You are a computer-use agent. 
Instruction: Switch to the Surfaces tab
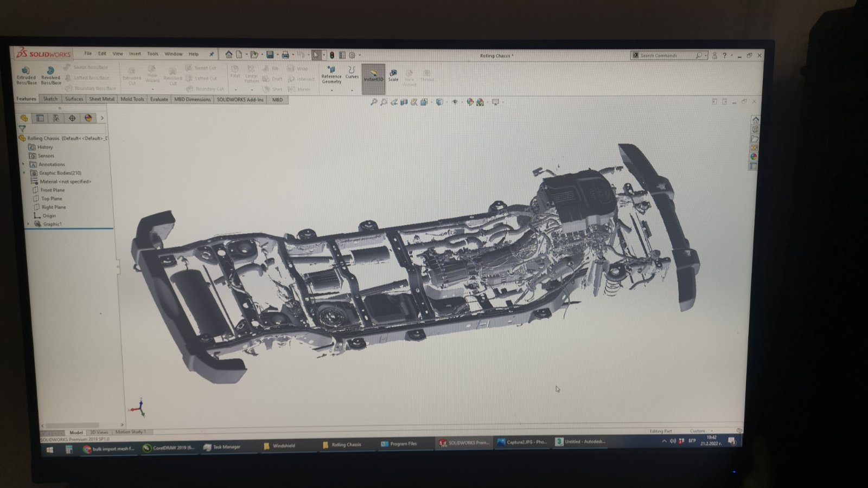click(x=74, y=99)
